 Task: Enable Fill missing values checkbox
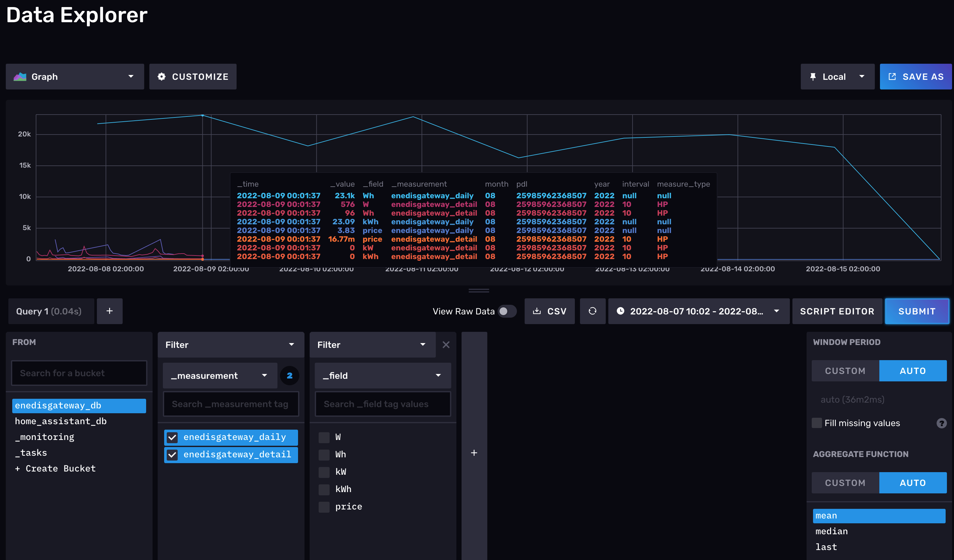(817, 423)
